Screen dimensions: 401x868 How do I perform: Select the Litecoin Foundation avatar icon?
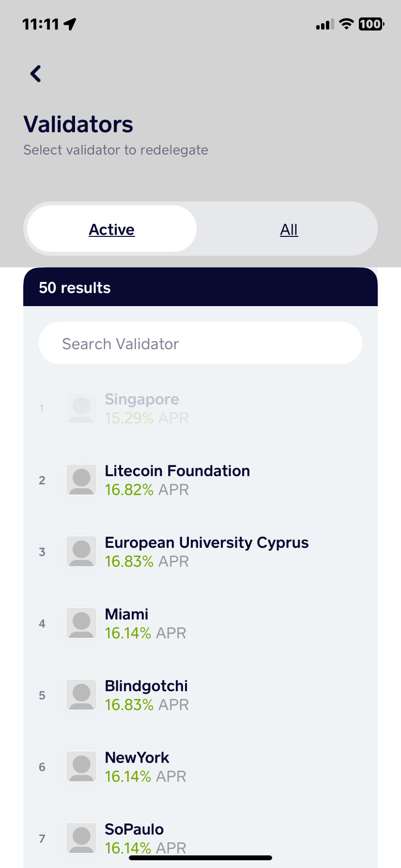(81, 480)
